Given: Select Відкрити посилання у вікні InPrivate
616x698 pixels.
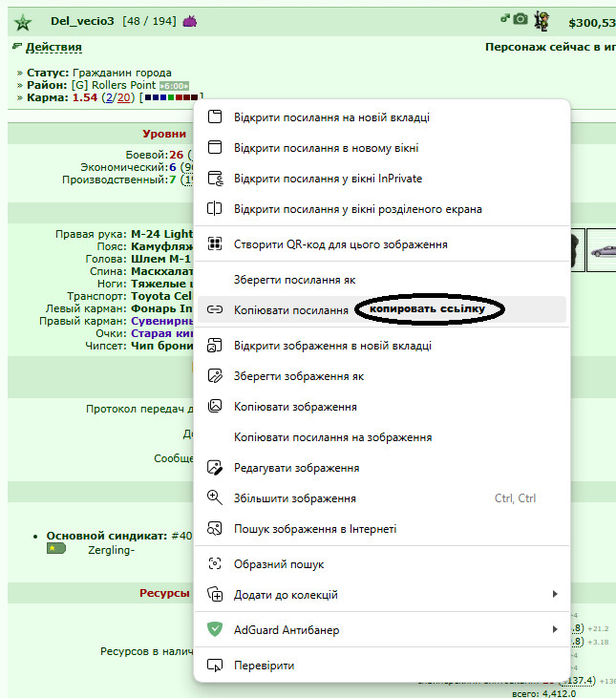Looking at the screenshot, I should tap(382, 179).
